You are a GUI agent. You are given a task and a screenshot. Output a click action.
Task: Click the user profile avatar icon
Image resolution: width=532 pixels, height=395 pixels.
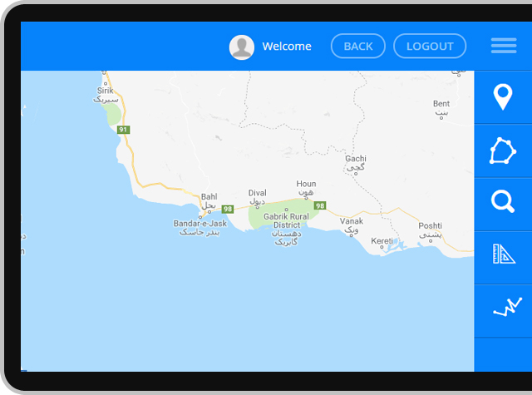pyautogui.click(x=242, y=47)
